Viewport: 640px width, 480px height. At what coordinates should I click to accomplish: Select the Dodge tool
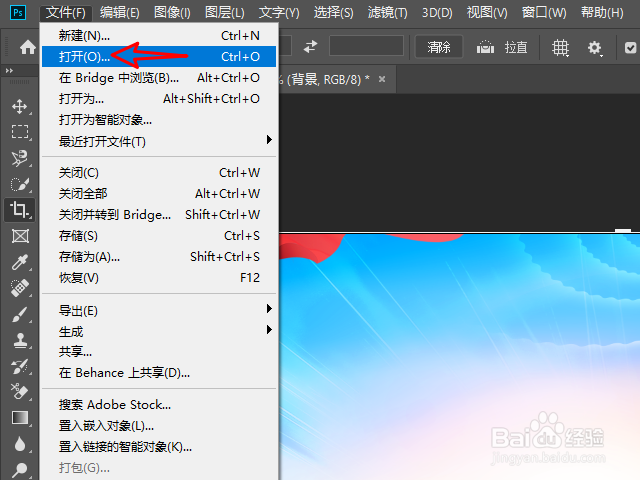(x=20, y=470)
